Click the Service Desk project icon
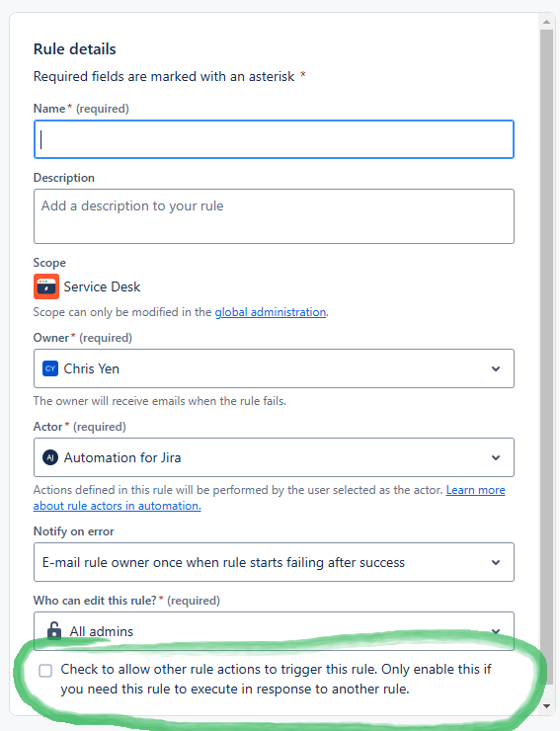Screen dimensions: 560x731 [46, 286]
